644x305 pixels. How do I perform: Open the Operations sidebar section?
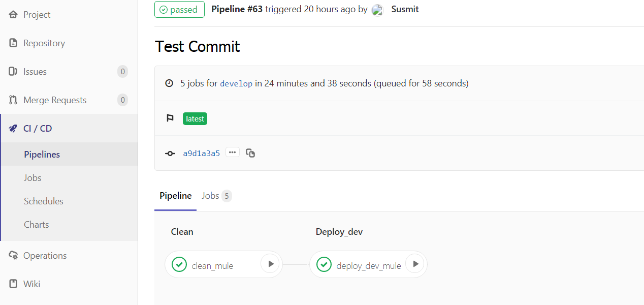[x=45, y=256]
